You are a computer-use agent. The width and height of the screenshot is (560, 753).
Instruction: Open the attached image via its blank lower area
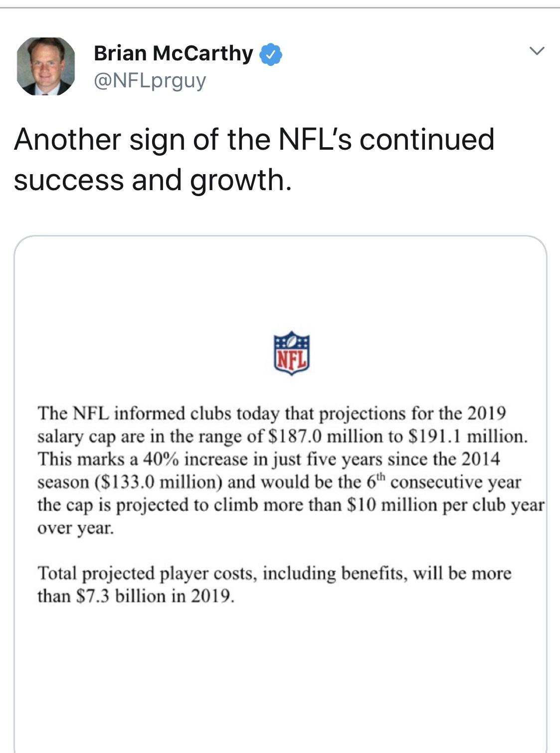(x=280, y=684)
